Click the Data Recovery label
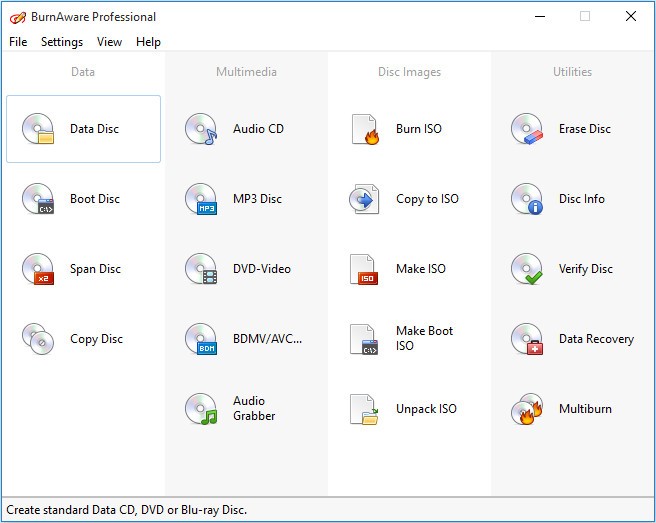The width and height of the screenshot is (656, 523). (596, 339)
